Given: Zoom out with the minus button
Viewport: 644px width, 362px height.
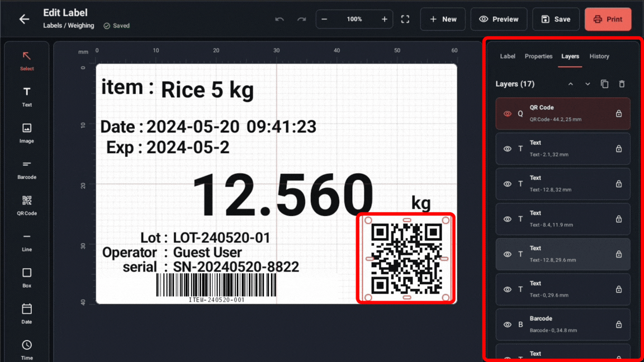Looking at the screenshot, I should click(x=324, y=20).
